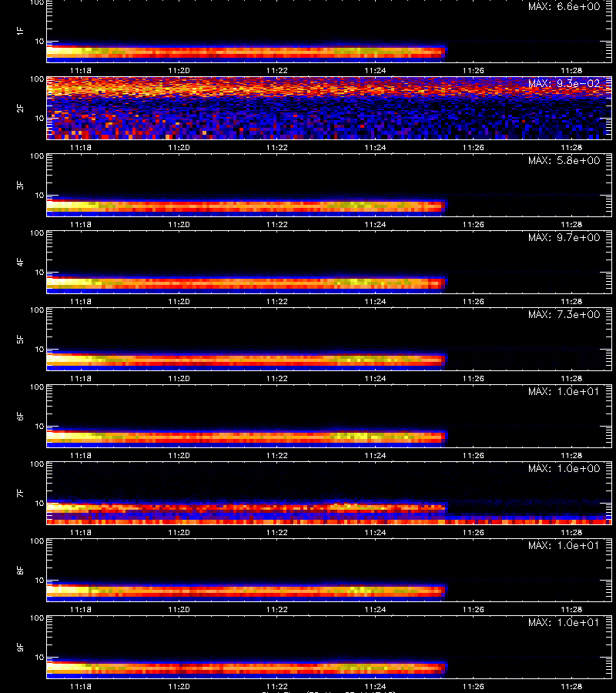
Task: Click the 11:28 tick label below panel 6F
Action: point(571,455)
